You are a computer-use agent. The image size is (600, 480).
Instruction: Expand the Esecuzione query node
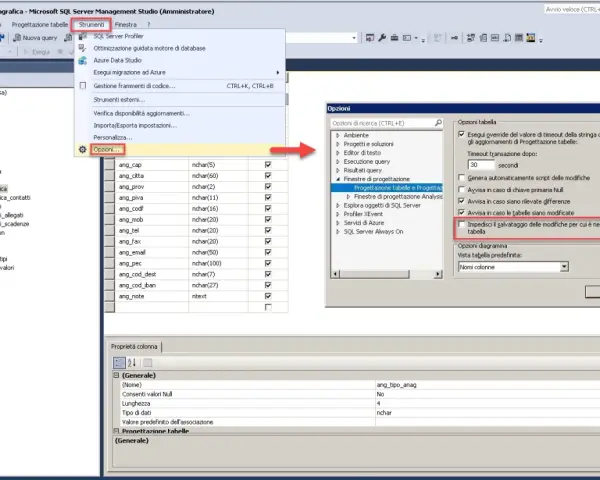click(338, 162)
